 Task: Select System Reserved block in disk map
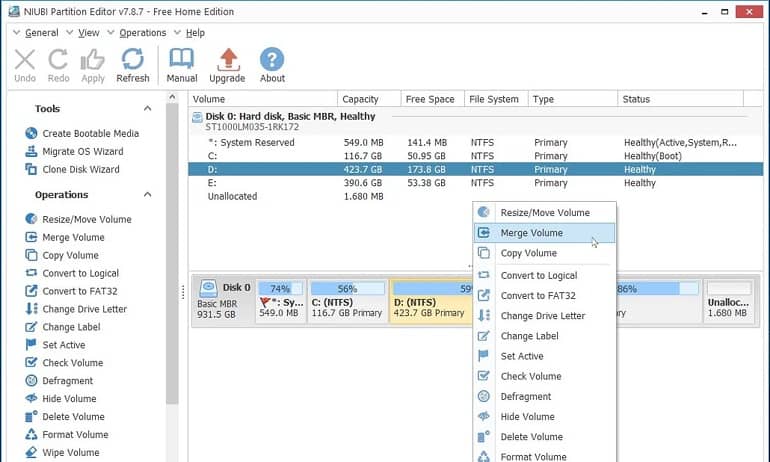tap(280, 301)
